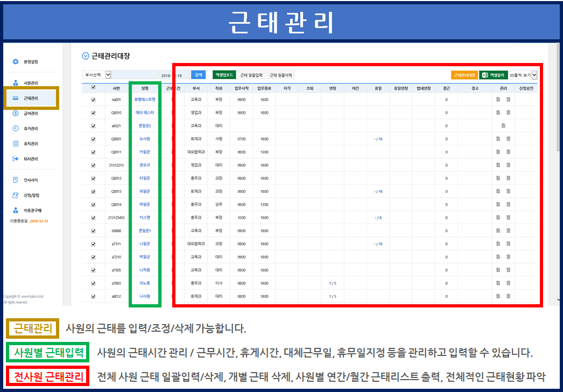Toggle the select-all checkbox in table header
This screenshot has height=392, width=563.
click(93, 87)
